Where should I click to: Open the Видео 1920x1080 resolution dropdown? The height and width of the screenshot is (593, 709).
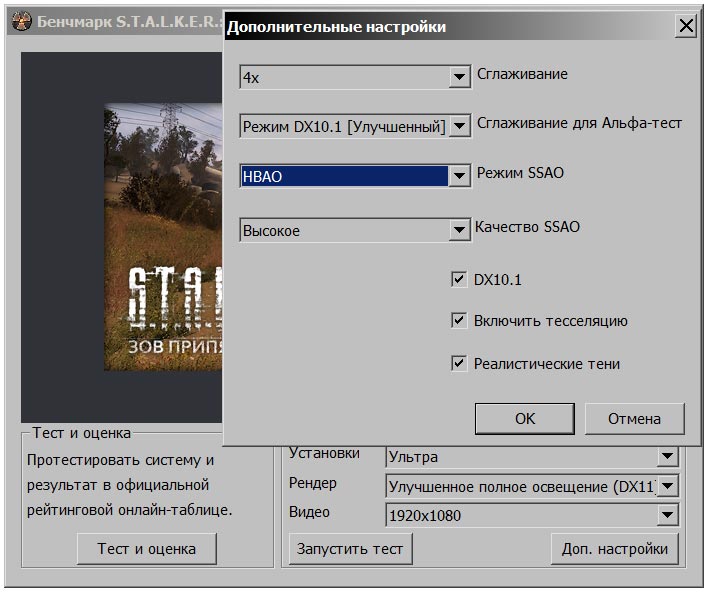[x=667, y=516]
